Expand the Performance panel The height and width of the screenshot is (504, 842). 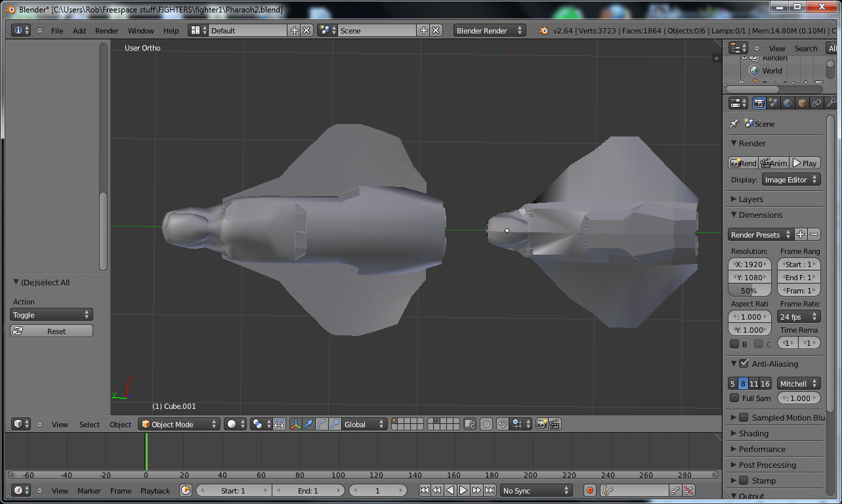[762, 449]
